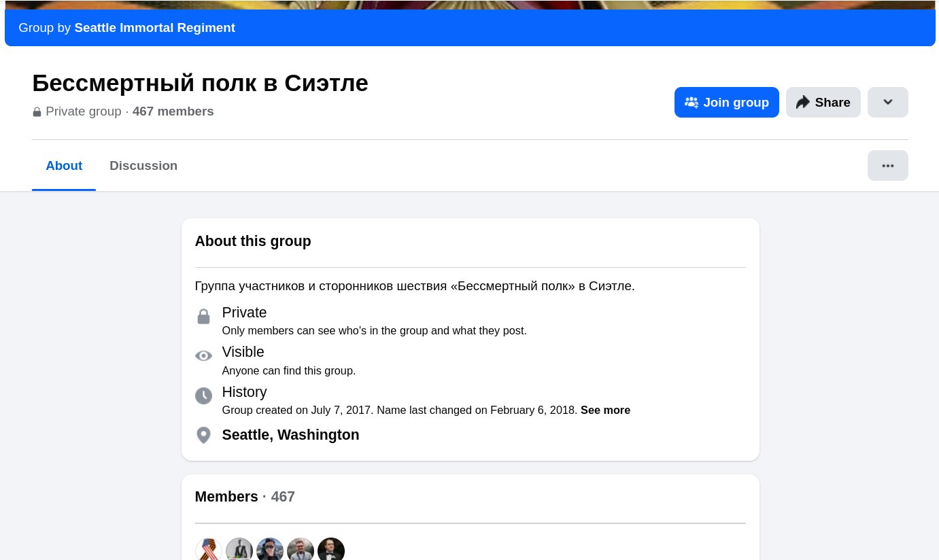The image size is (939, 560).
Task: Open the second member avatar
Action: tap(239, 550)
